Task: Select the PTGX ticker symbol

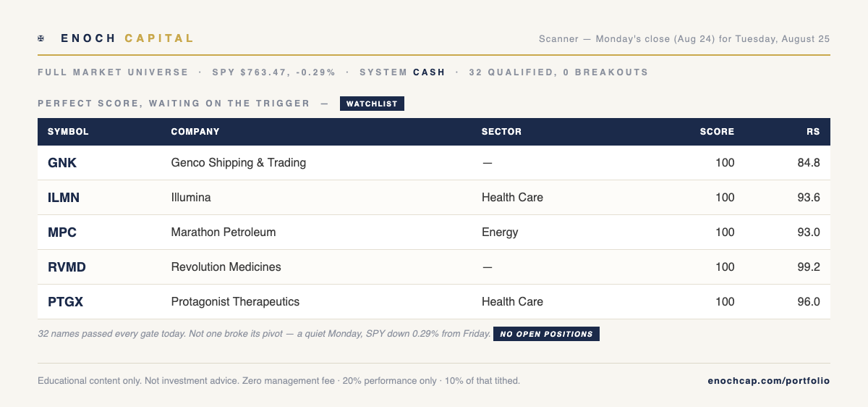Action: point(65,302)
